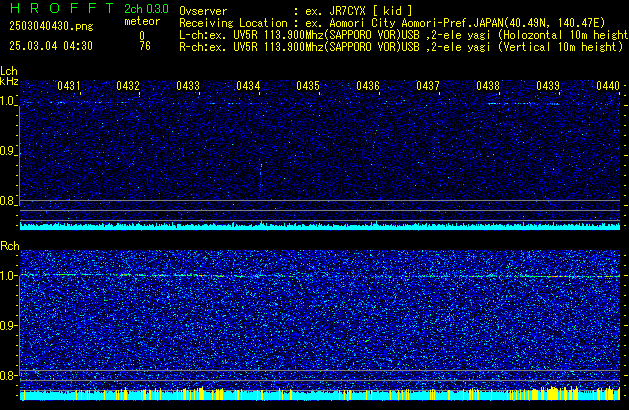Click the meteor count value 76
This screenshot has width=629, height=410.
click(x=145, y=46)
